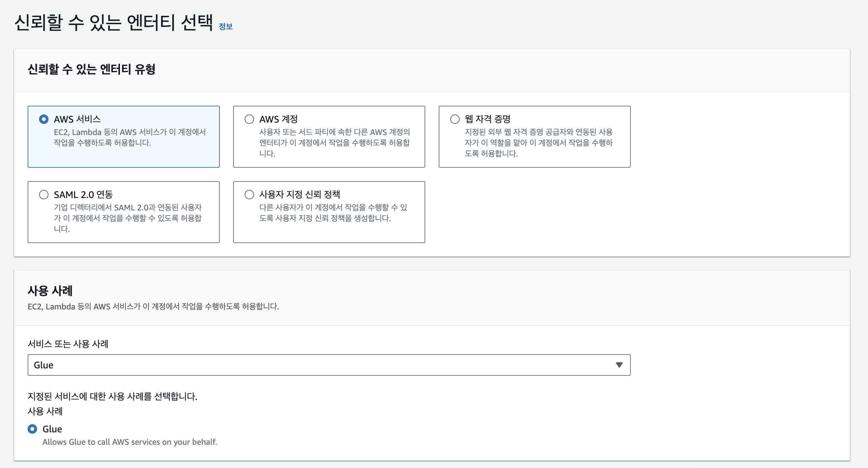Click the 신뢰할 수 있는 엔터티 유형 section header

pyautogui.click(x=91, y=69)
